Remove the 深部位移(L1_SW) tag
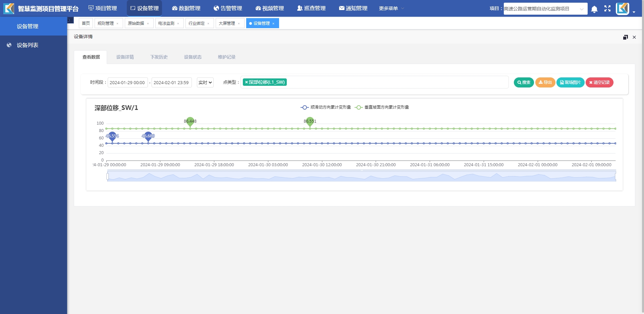Screen dimensions: 644x314 [246, 82]
